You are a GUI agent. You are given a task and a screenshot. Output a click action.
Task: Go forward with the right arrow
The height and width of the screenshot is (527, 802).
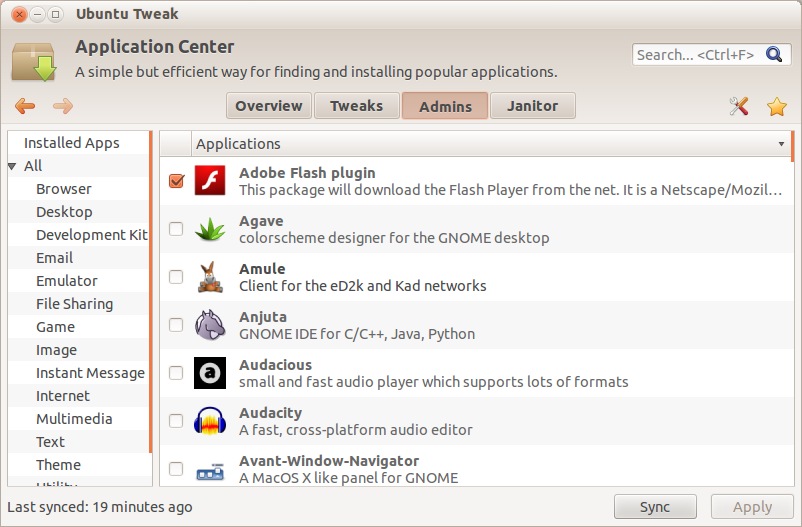tap(63, 106)
